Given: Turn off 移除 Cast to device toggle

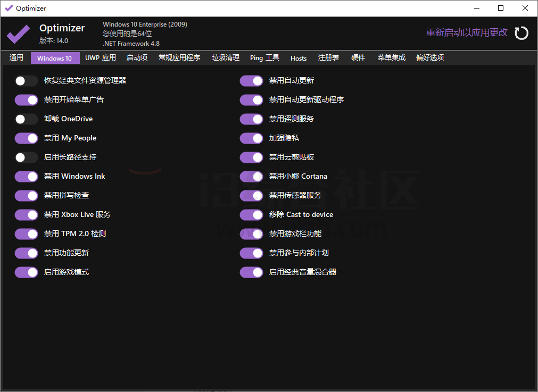Looking at the screenshot, I should (x=252, y=215).
